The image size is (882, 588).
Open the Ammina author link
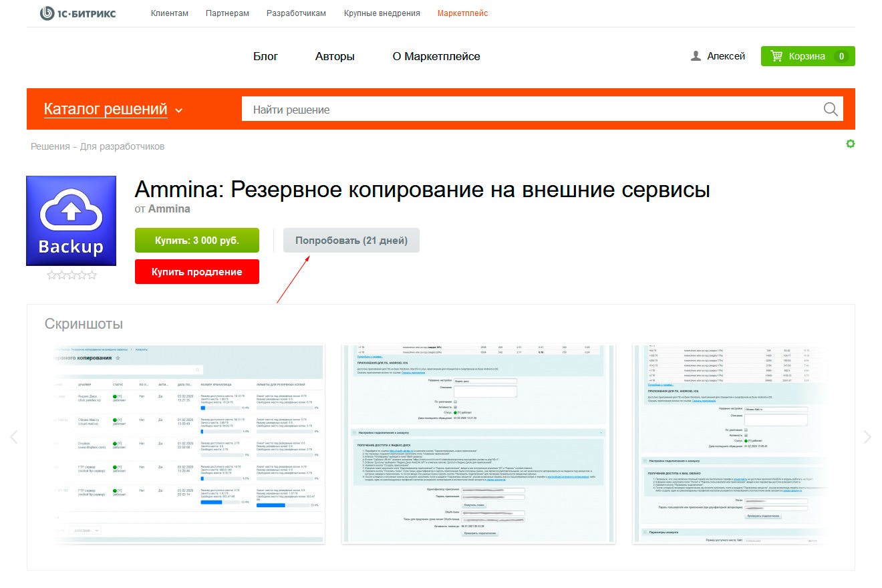pos(169,208)
